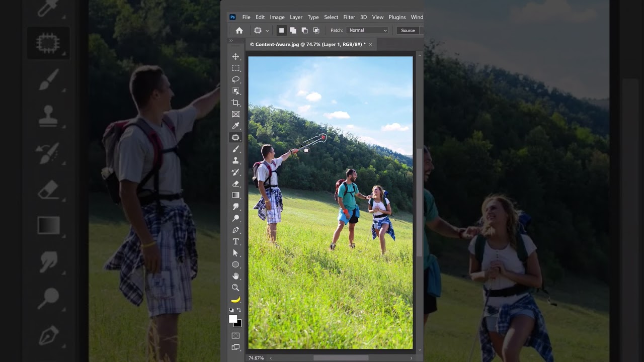Select the Gradient tool
This screenshot has width=644, height=362.
pos(235,195)
